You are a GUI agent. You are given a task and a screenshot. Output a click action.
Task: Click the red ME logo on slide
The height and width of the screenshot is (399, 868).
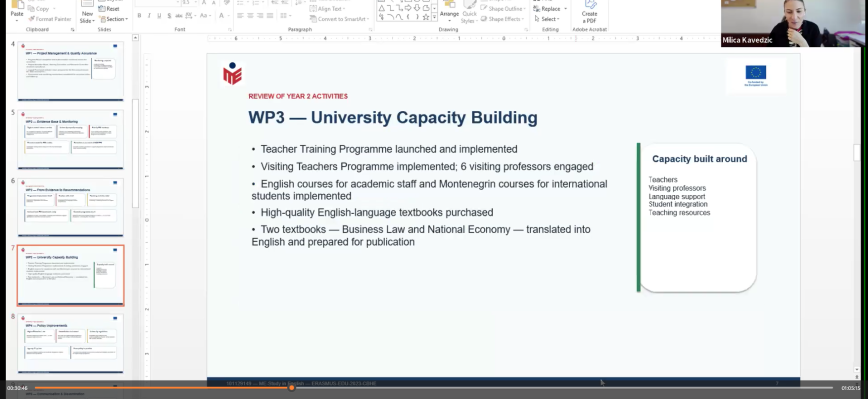232,74
